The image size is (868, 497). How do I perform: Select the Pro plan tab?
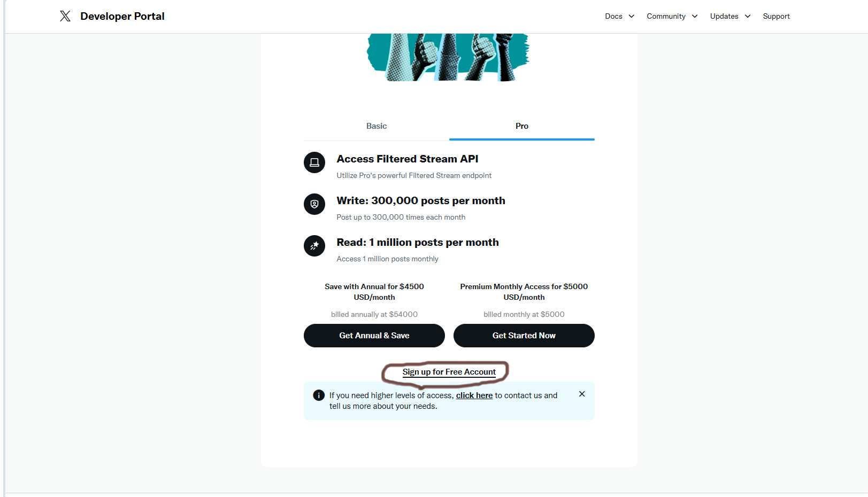(522, 126)
